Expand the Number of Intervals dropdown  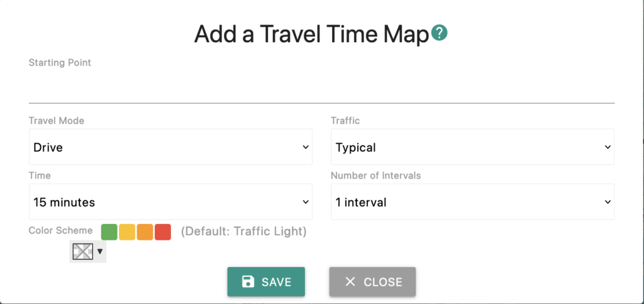pos(472,202)
